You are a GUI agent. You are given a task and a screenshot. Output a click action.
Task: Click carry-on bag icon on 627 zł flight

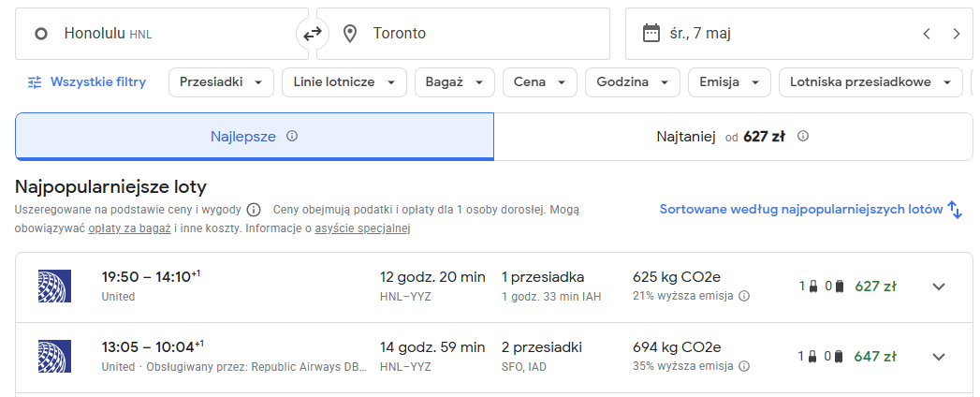813,287
